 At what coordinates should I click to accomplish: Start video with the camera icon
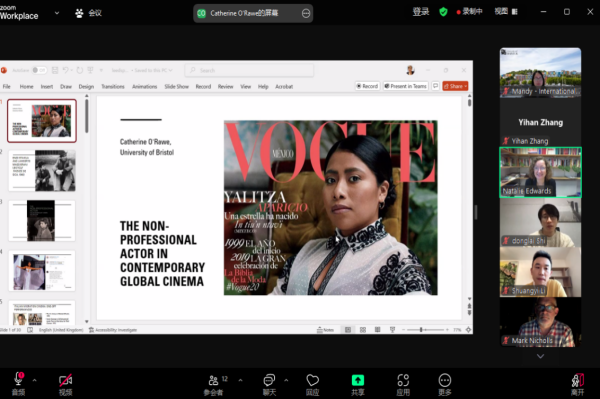tap(65, 380)
